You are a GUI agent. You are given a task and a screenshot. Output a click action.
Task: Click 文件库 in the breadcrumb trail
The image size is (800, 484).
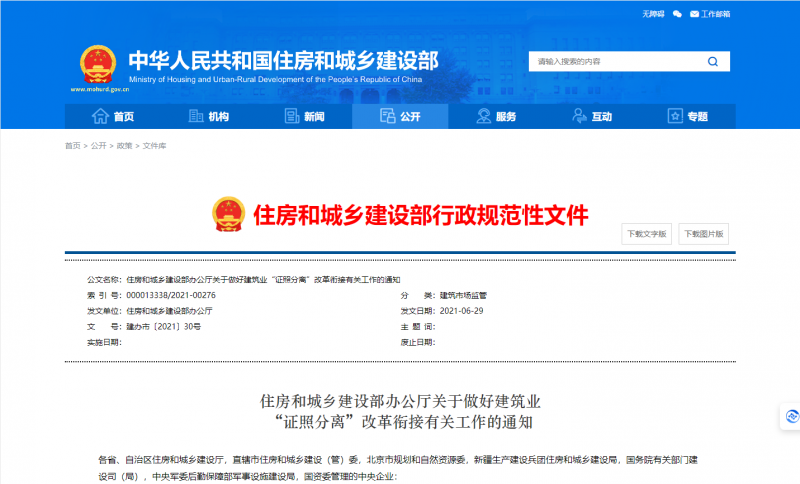(154, 146)
